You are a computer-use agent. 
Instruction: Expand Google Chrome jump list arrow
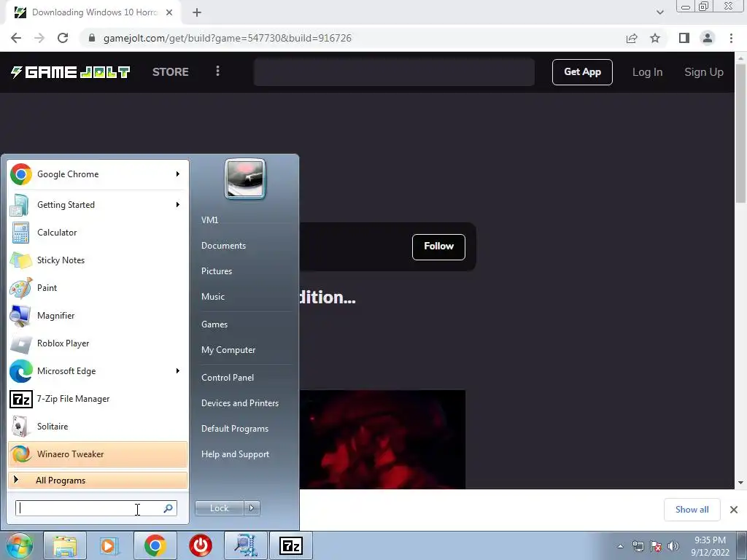pyautogui.click(x=178, y=174)
